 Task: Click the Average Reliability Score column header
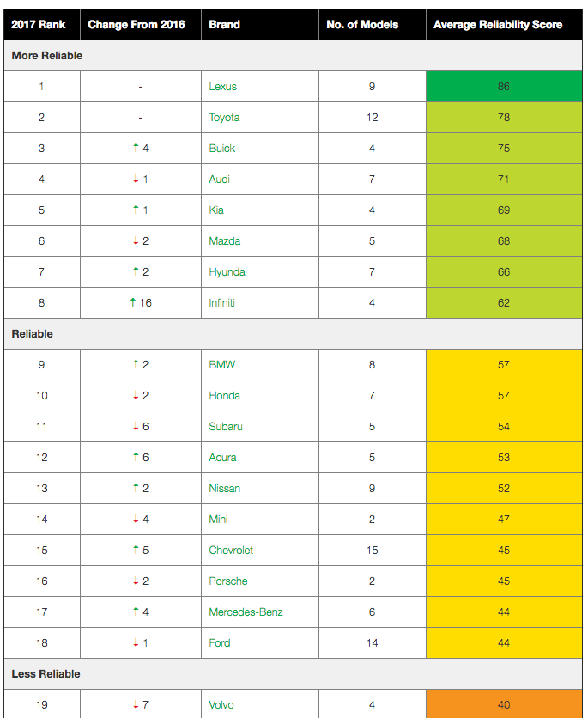[498, 25]
